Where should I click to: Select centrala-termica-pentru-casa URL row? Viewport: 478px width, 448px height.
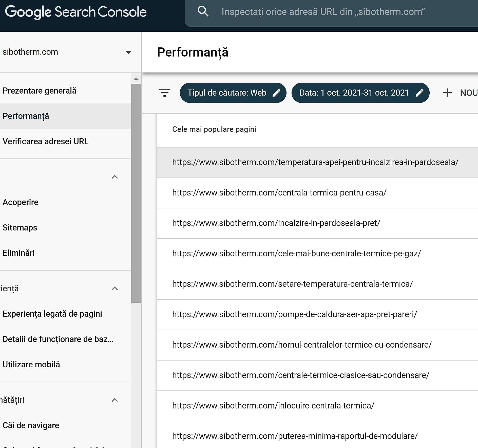click(317, 193)
